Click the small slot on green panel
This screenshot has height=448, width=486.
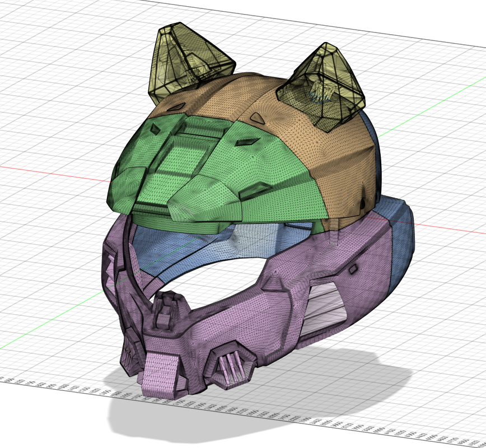pos(243,142)
